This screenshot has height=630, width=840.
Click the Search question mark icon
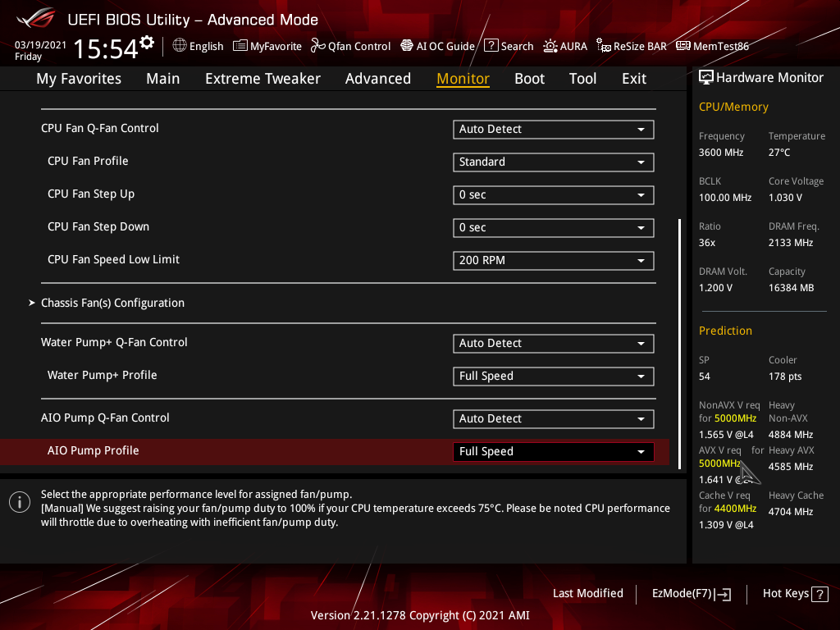pyautogui.click(x=491, y=46)
